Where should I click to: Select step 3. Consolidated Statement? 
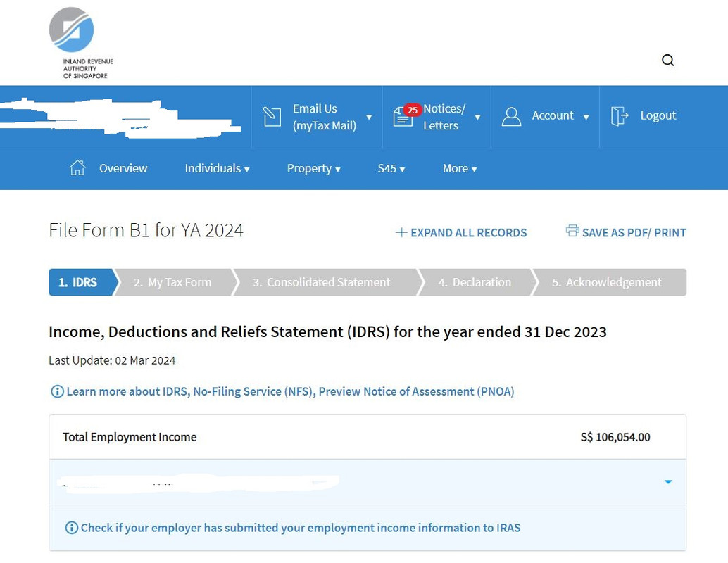tap(327, 282)
